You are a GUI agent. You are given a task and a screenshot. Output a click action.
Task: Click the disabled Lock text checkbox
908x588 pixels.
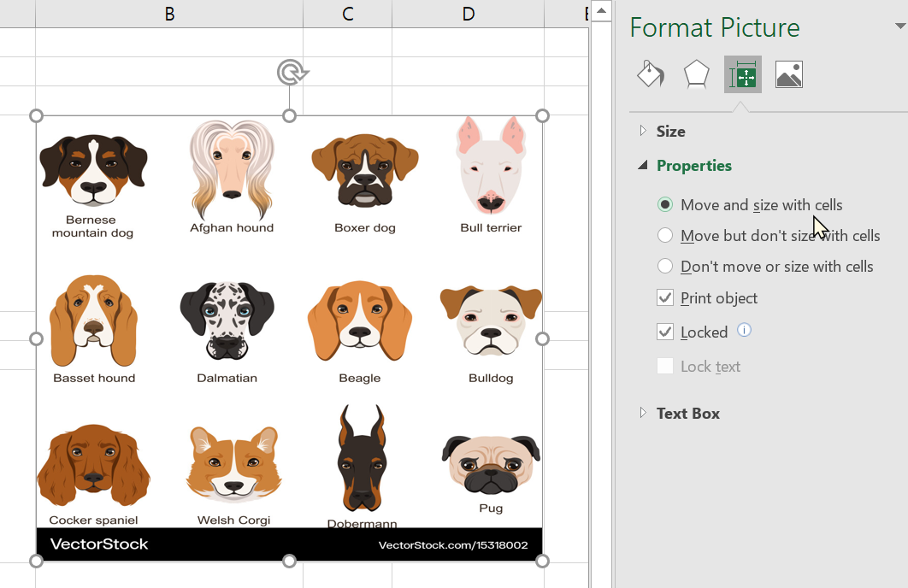(665, 366)
